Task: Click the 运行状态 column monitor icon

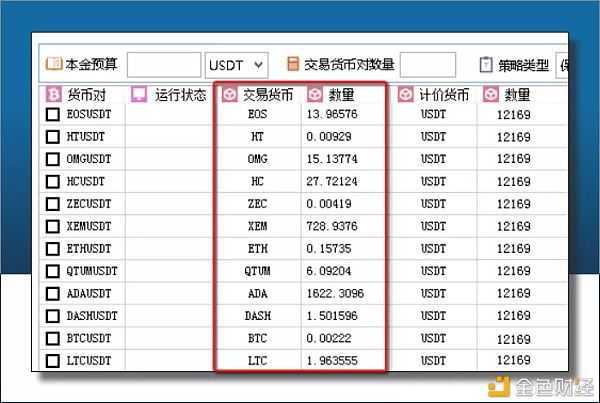Action: pos(139,94)
